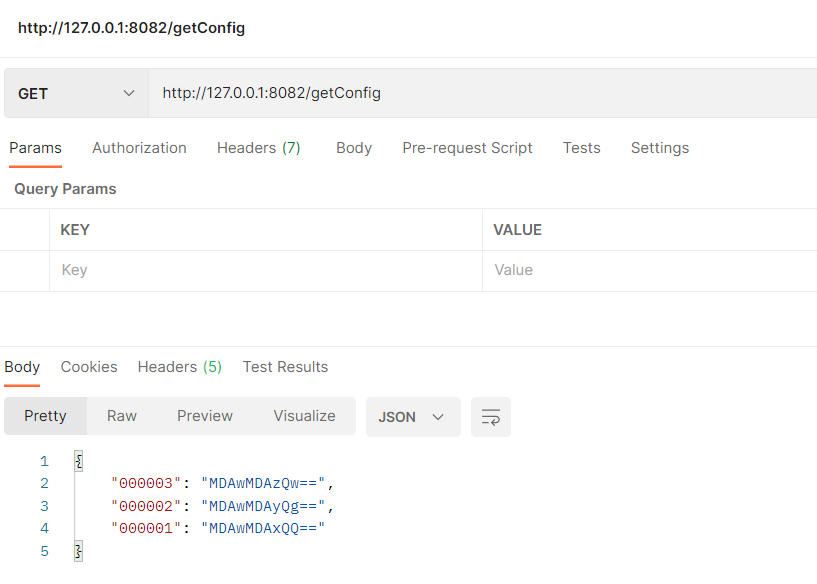Select the Pretty view button

pyautogui.click(x=45, y=416)
